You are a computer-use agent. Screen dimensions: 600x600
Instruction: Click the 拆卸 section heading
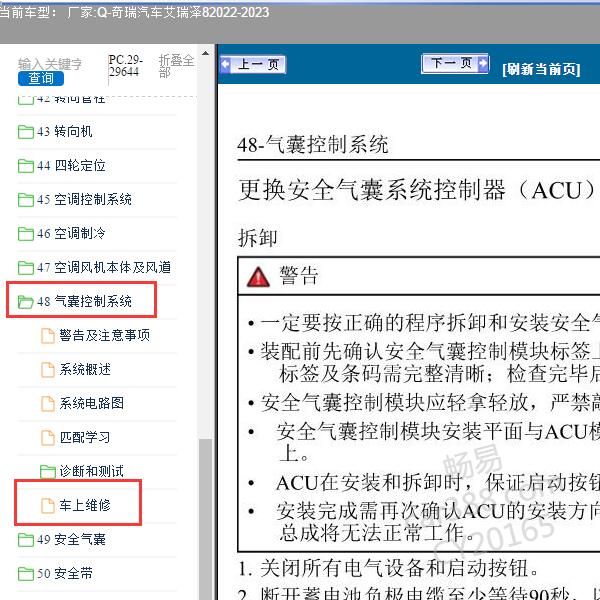point(258,238)
